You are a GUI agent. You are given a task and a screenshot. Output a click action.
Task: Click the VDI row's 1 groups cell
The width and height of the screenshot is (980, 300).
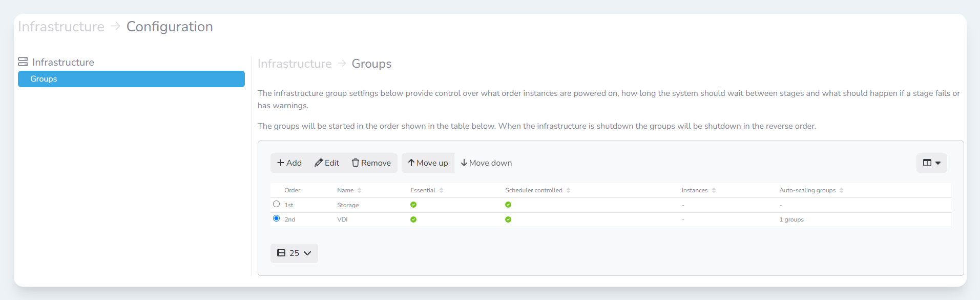tap(791, 219)
